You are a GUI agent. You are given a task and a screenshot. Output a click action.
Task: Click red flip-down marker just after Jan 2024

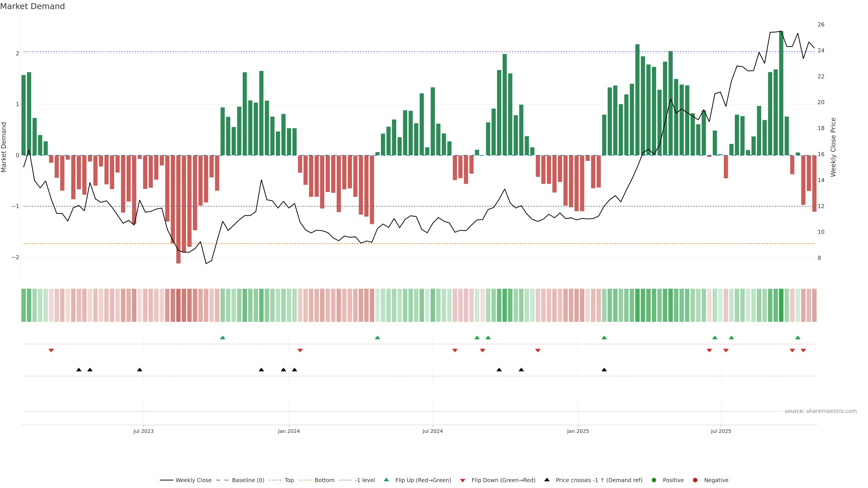click(300, 351)
